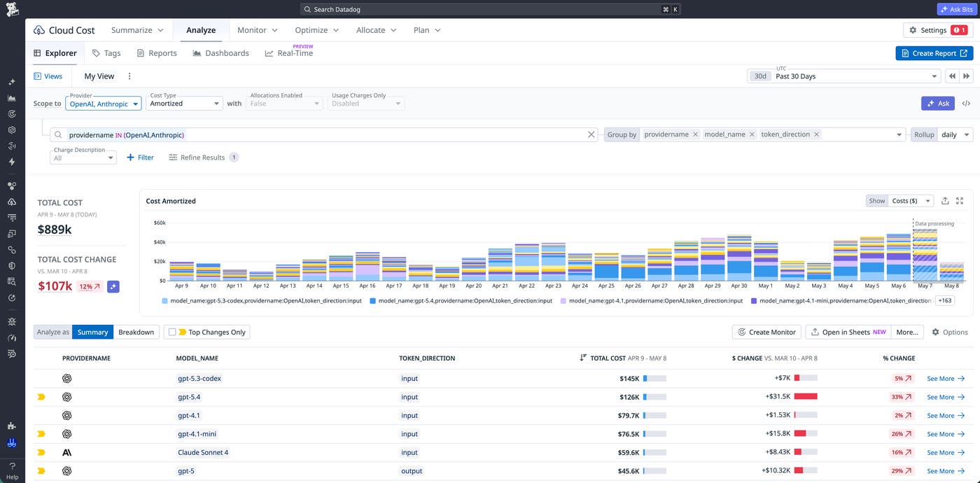Click Open in Sheets button
The height and width of the screenshot is (483, 980).
tap(847, 332)
